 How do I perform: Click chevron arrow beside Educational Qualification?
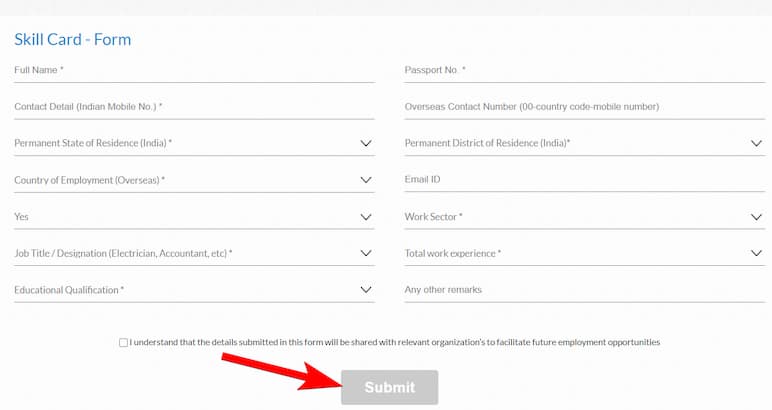click(366, 290)
